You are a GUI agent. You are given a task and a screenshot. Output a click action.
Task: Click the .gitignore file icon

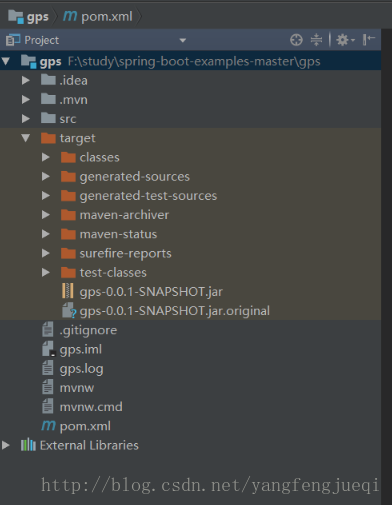coord(48,329)
